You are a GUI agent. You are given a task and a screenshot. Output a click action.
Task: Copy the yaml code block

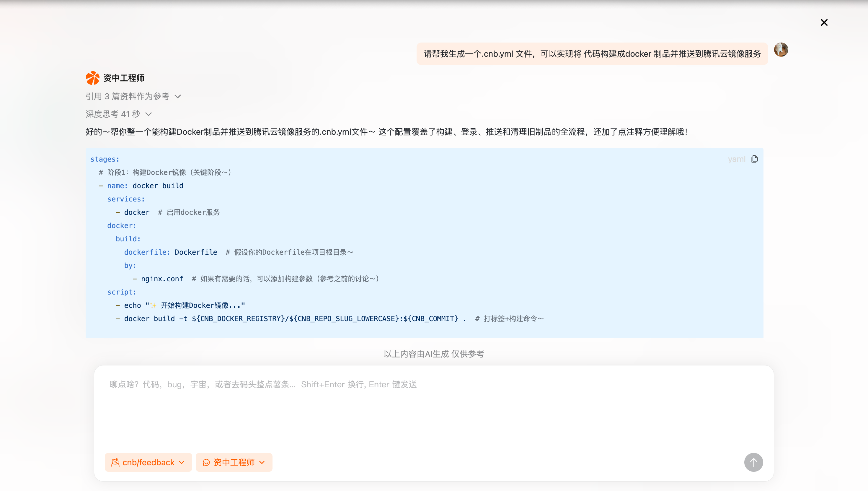754,159
